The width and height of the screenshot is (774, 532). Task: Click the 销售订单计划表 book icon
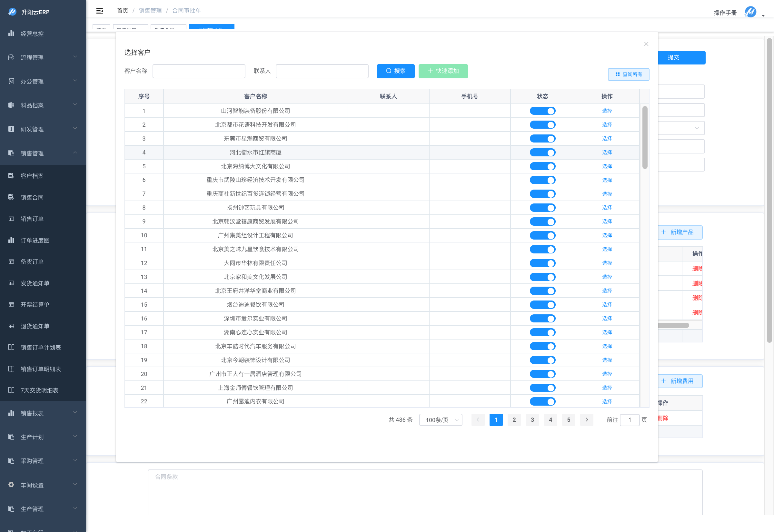pyautogui.click(x=11, y=347)
